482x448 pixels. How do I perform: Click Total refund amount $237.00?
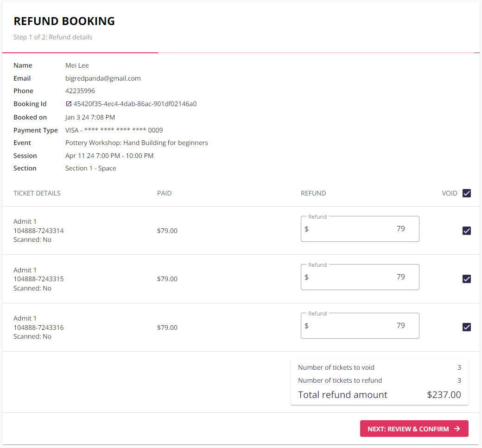coord(379,395)
